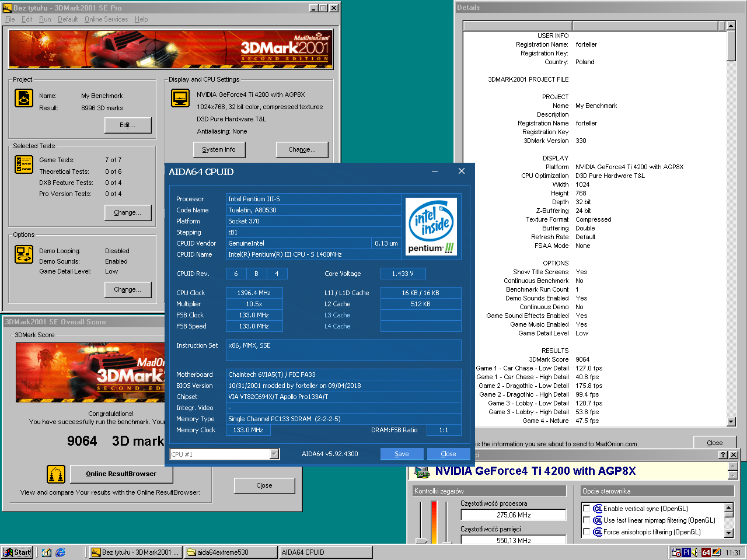The height and width of the screenshot is (560, 747).
Task: Click the 3DMark2001 title bar application icon
Action: pyautogui.click(x=7, y=8)
